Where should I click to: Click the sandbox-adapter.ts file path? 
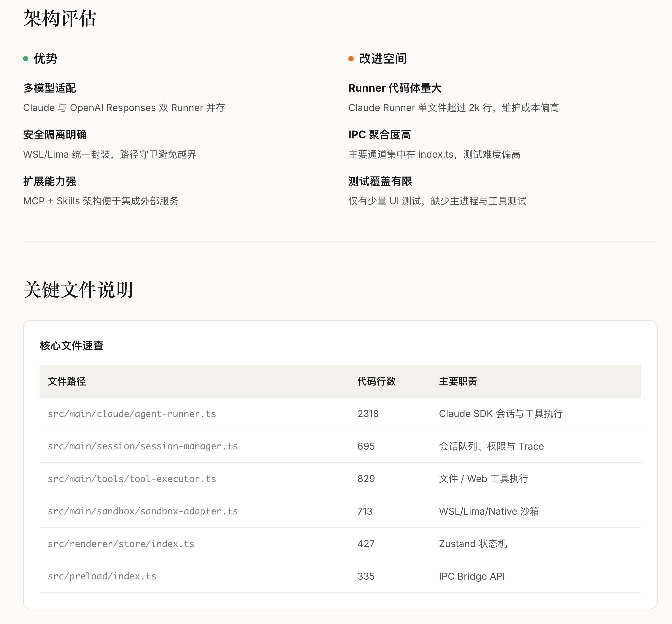tap(143, 511)
